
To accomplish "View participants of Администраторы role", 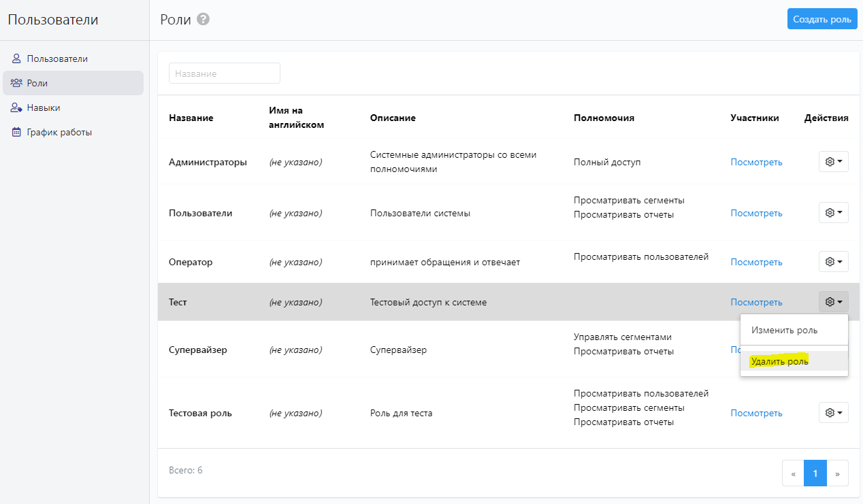I will coord(756,162).
